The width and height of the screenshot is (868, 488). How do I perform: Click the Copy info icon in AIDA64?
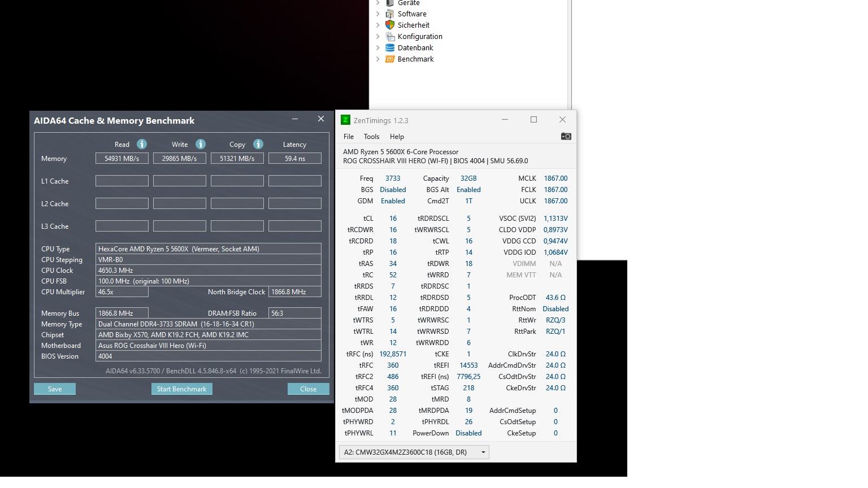pos(258,144)
